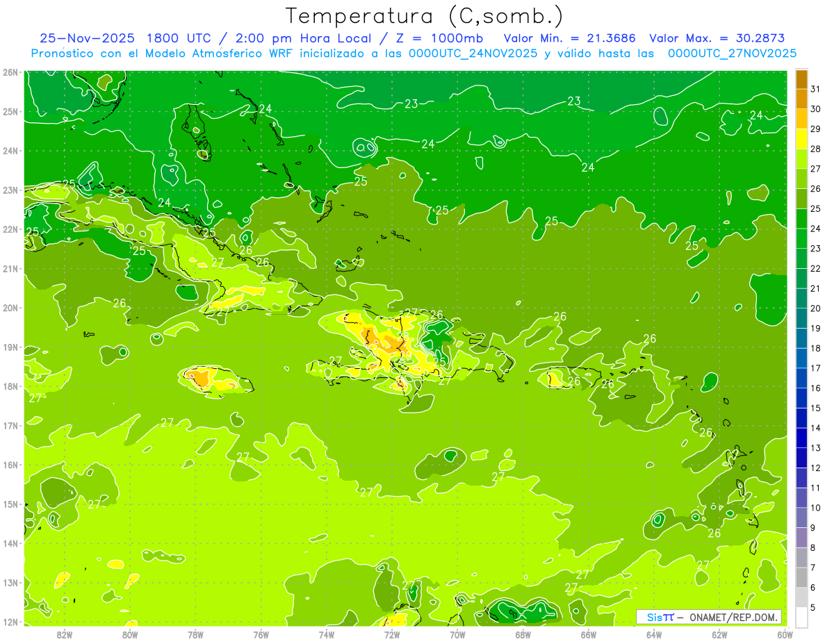Click the '25N' latitude axis label

10,112
